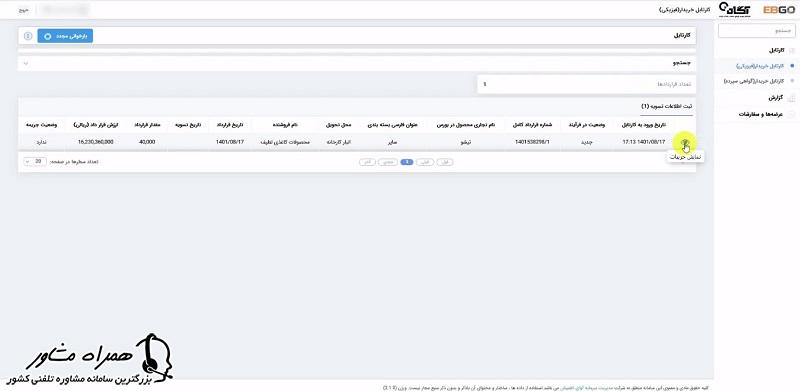This screenshot has width=800, height=391.
Task: Click the Agah brokerage logo
Action: point(735,9)
